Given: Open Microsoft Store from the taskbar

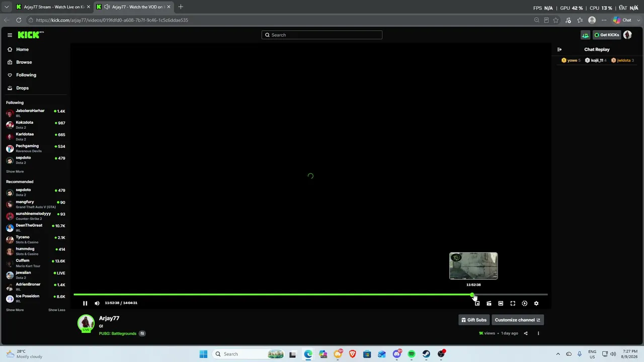Looking at the screenshot, I should point(367,354).
